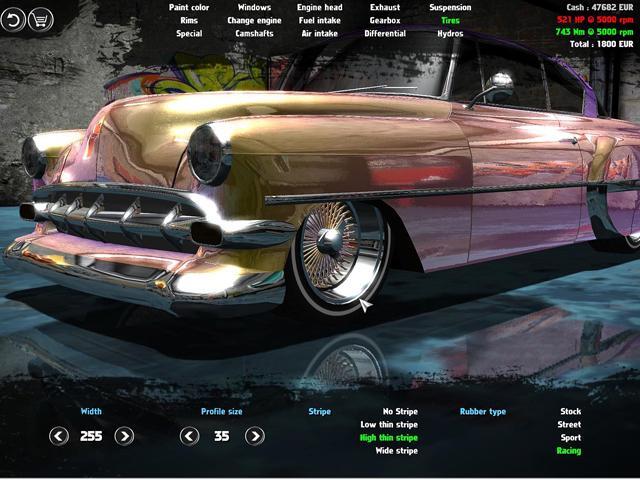Select the Suspension category

coord(450,7)
